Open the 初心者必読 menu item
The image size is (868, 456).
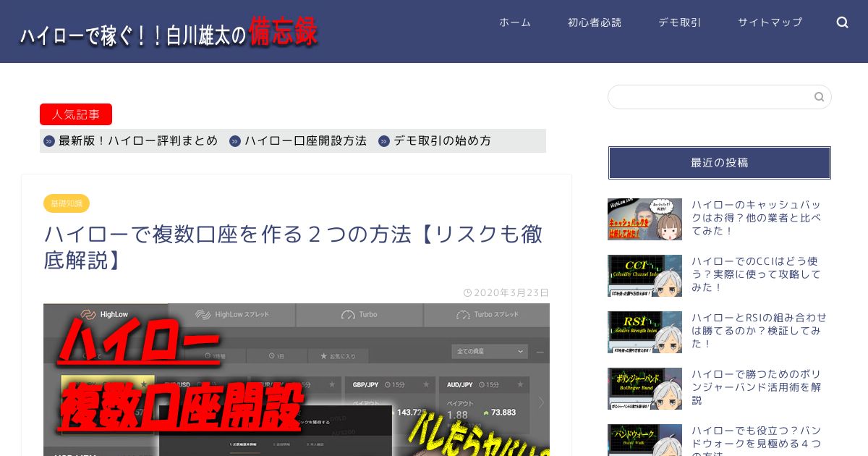[595, 22]
